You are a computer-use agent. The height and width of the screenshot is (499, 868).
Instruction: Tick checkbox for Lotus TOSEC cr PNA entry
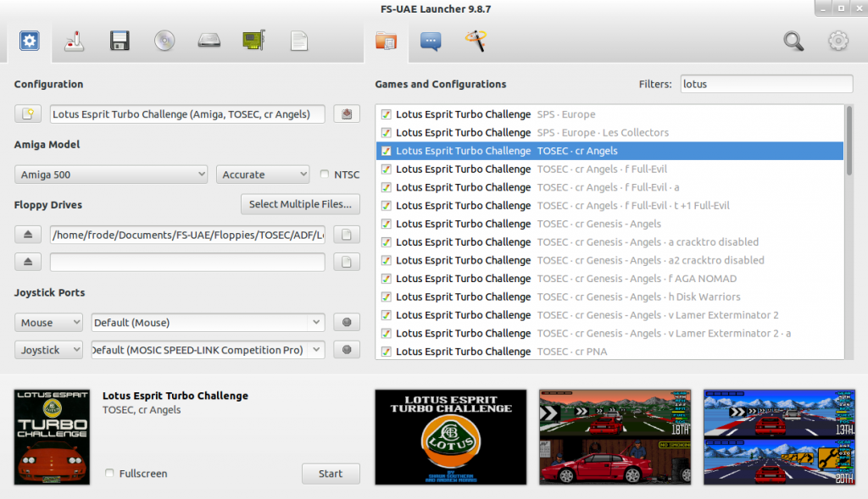[386, 352]
